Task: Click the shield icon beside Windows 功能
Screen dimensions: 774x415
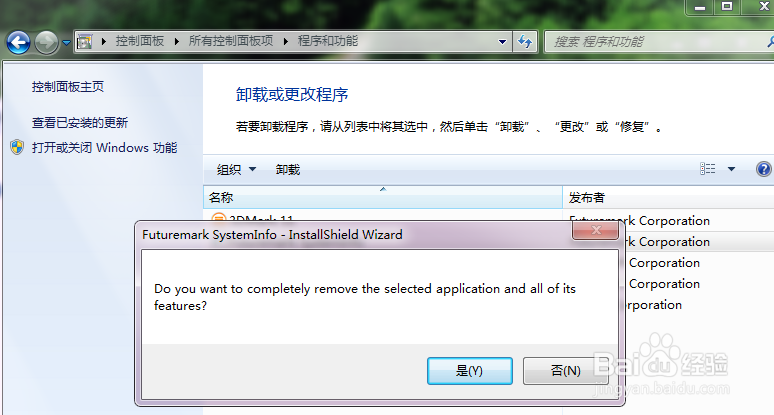Action: coord(17,147)
